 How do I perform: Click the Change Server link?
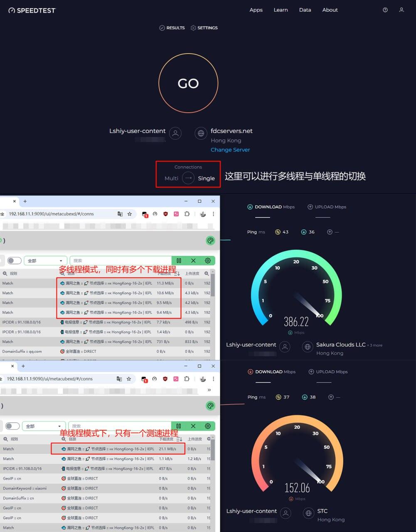tap(230, 150)
